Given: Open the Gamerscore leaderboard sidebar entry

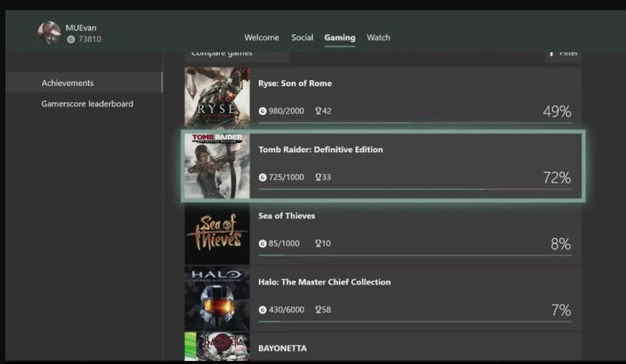Looking at the screenshot, I should pos(87,104).
